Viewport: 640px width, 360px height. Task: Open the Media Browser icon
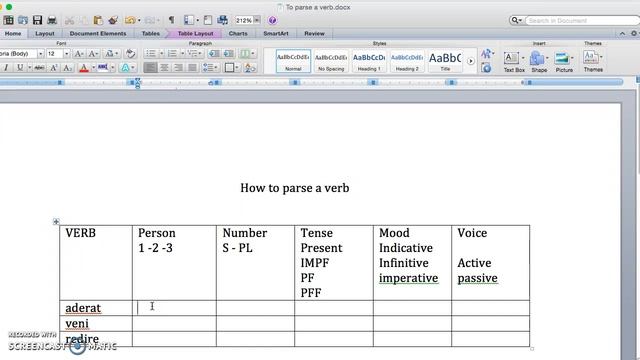222,20
